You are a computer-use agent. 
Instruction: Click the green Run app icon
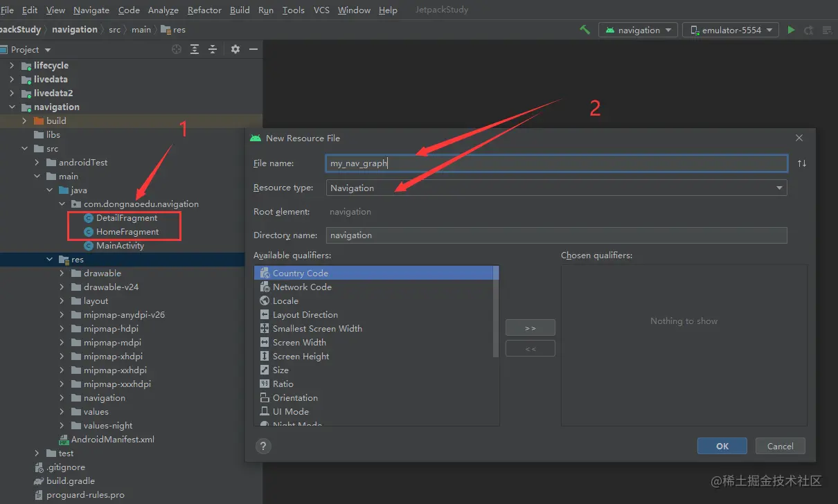click(x=791, y=30)
